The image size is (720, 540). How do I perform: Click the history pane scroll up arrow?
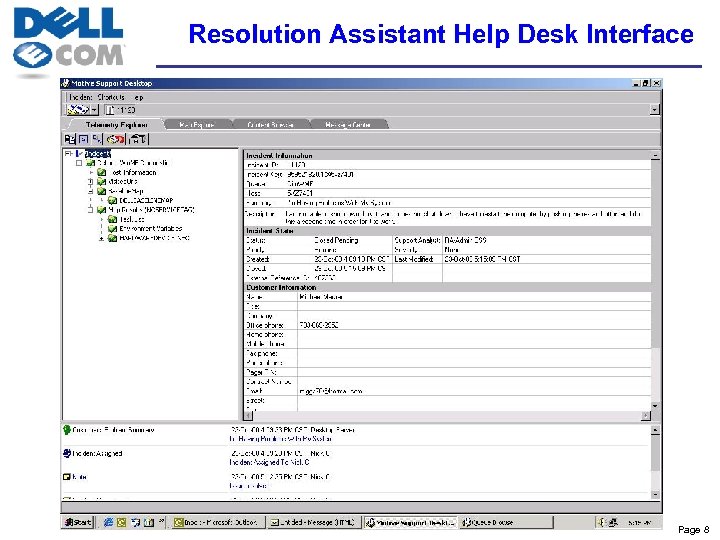click(x=655, y=430)
